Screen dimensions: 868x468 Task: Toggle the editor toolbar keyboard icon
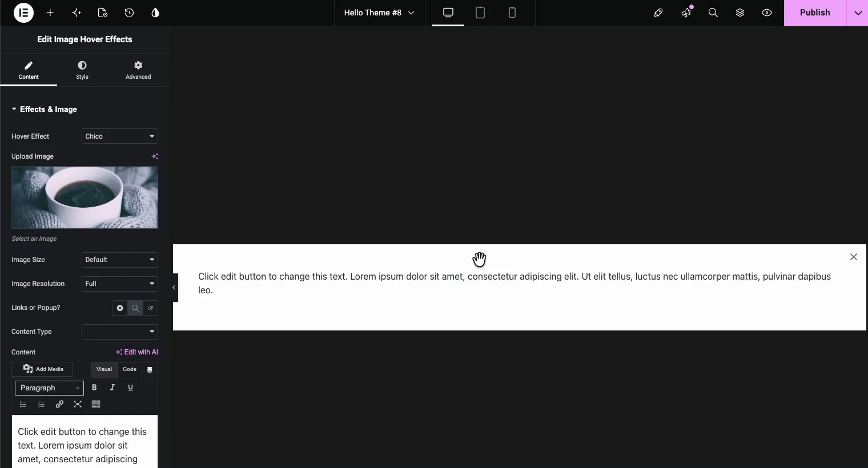point(96,404)
